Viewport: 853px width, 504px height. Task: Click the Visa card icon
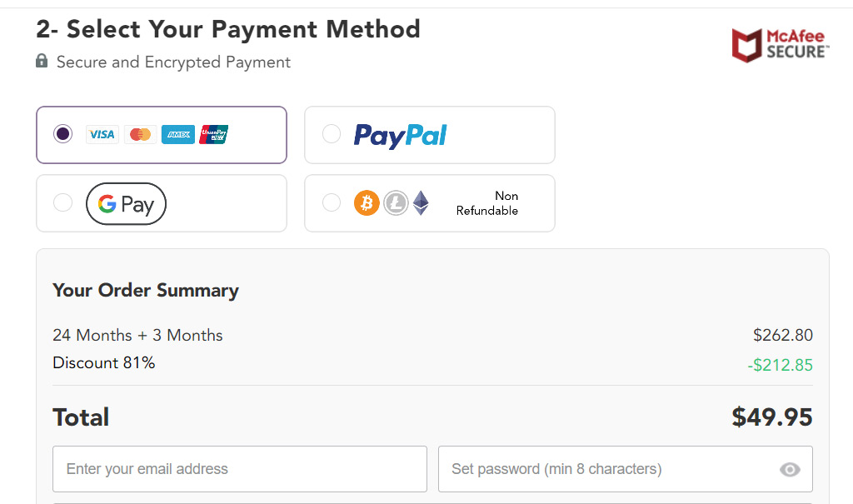pyautogui.click(x=102, y=134)
